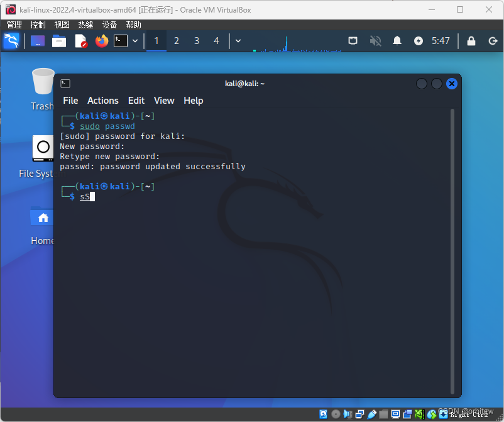Viewport: 504px width, 422px height.
Task: Click the terminal icon in the terminal title bar
Action: click(x=65, y=84)
